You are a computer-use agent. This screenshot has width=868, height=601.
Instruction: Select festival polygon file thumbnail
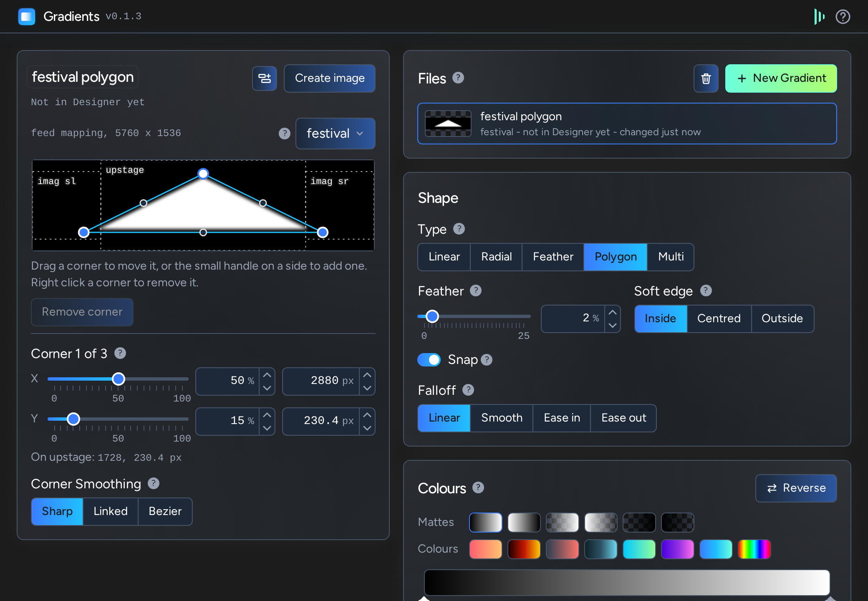pos(448,124)
